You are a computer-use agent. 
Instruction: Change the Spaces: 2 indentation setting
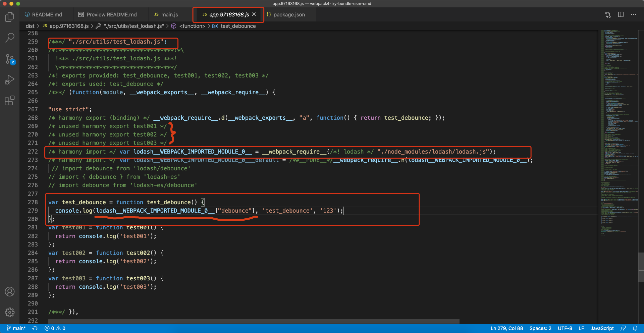coord(540,328)
